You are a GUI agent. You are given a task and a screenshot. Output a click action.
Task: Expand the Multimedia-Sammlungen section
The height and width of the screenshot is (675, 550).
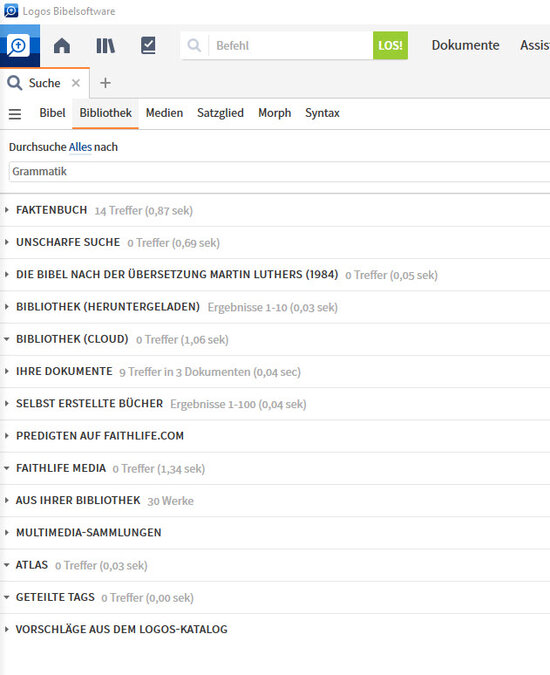tap(6, 533)
